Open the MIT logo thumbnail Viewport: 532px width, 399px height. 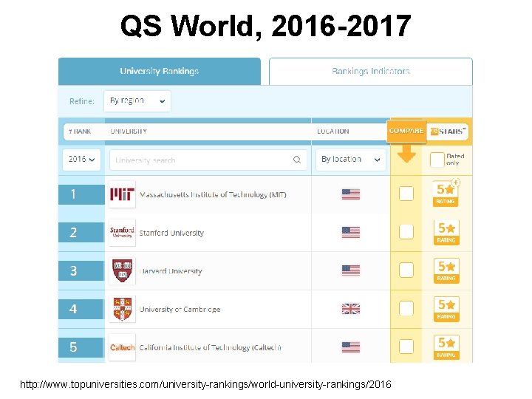tap(122, 194)
